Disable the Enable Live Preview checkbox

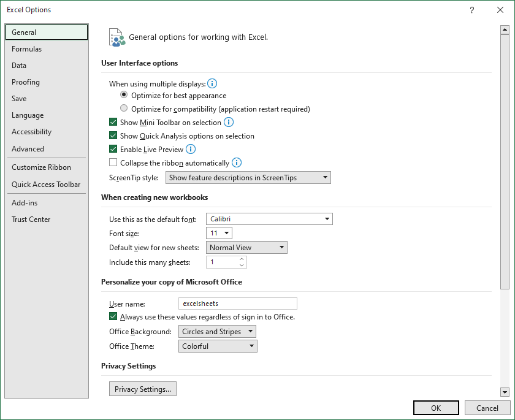[x=113, y=149]
